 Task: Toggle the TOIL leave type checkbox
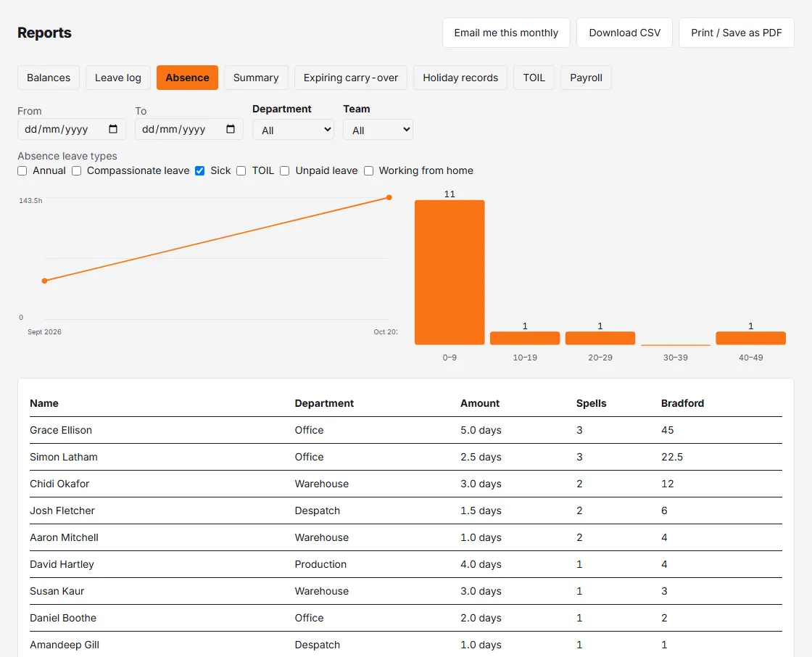click(x=241, y=171)
